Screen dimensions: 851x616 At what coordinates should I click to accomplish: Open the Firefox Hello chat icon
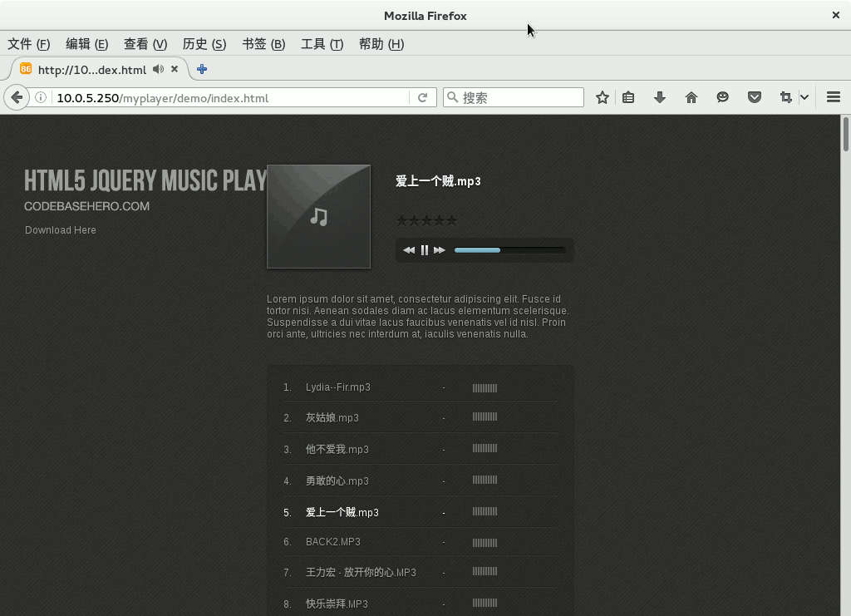pos(722,98)
